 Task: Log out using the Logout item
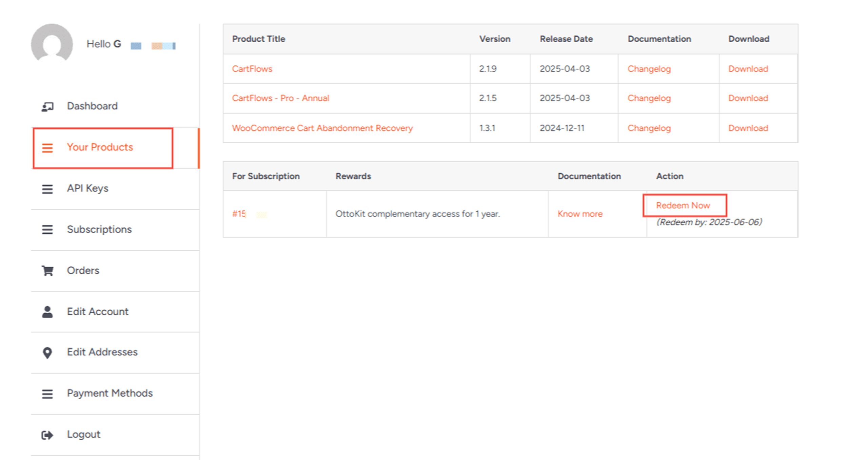tap(83, 434)
